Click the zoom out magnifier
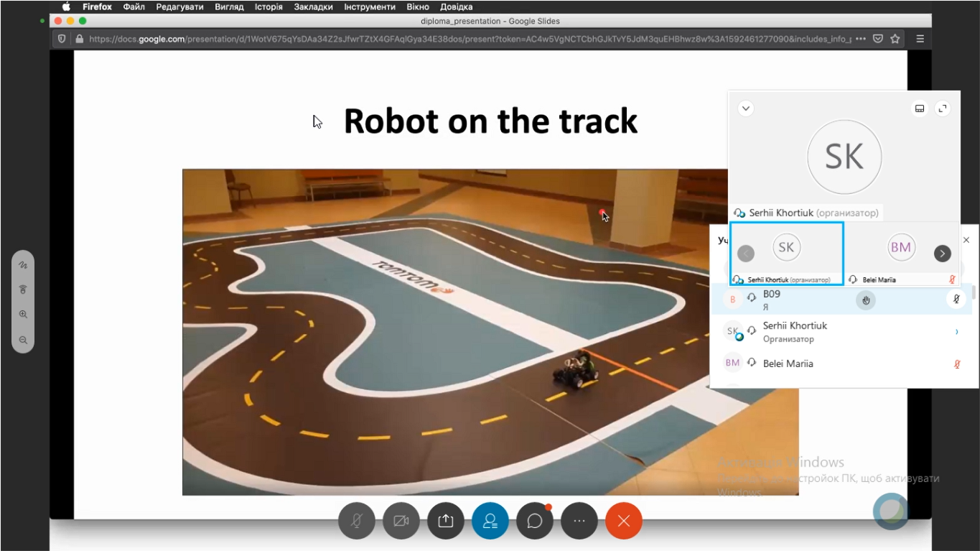Screen dimensions: 980x551 click(23, 340)
